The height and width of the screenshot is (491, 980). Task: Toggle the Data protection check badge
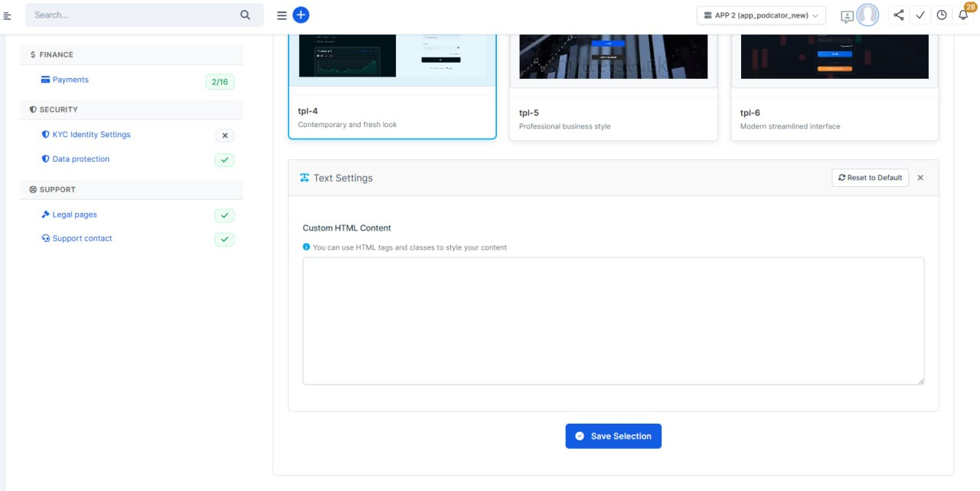[x=224, y=160]
